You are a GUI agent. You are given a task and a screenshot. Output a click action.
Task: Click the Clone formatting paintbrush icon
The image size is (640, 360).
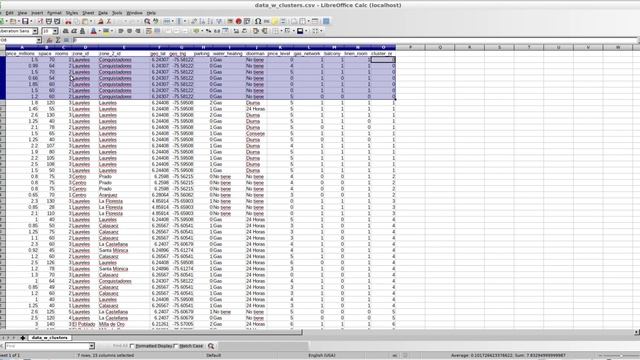point(100,21)
